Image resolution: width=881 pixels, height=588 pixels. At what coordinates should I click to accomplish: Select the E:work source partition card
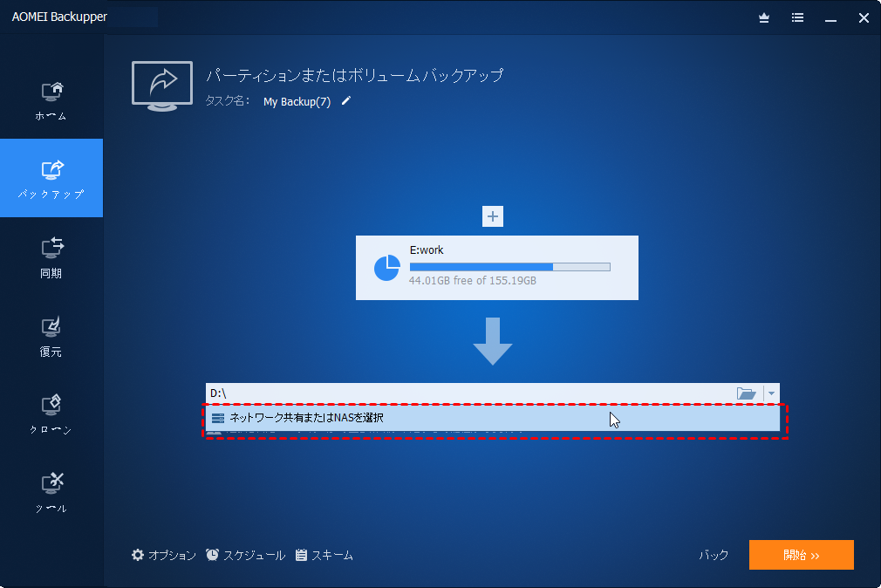click(x=496, y=268)
